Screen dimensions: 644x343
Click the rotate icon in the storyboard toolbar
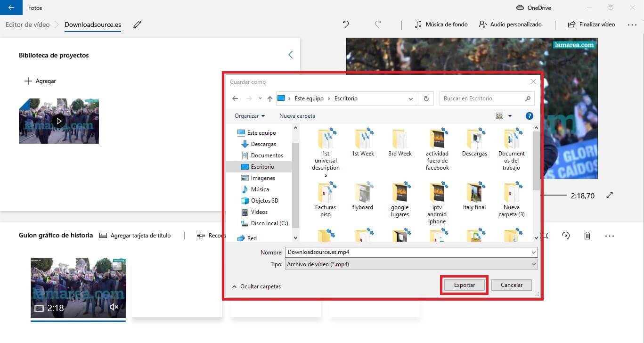(566, 236)
